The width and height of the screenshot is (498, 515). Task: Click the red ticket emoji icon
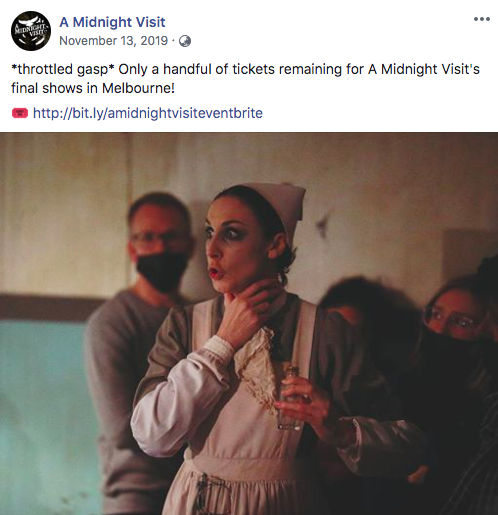[20, 113]
